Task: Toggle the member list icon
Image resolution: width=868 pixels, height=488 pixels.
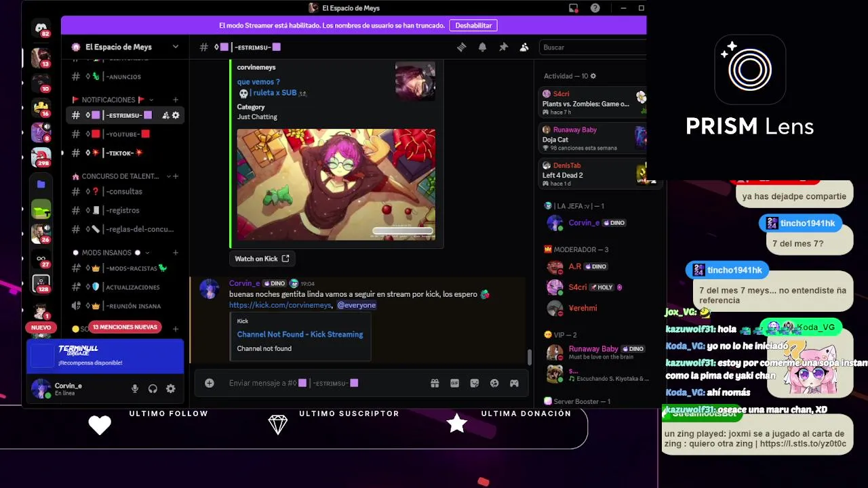Action: 524,47
